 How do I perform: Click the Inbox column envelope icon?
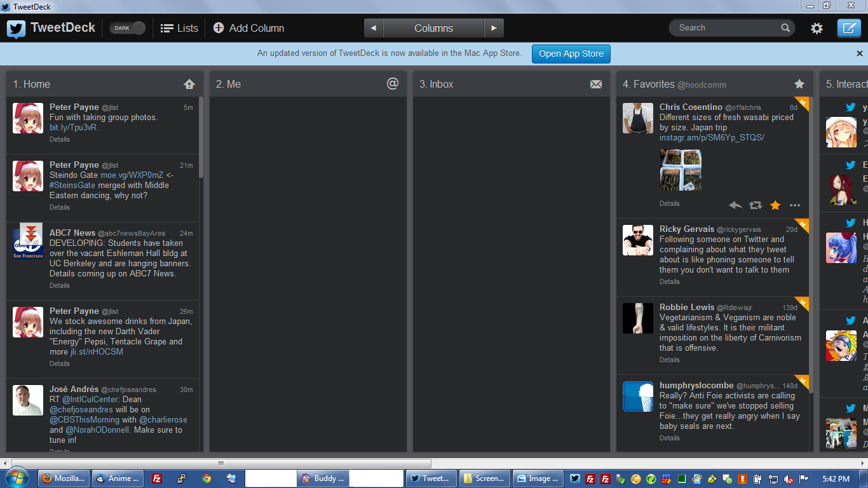pos(596,84)
